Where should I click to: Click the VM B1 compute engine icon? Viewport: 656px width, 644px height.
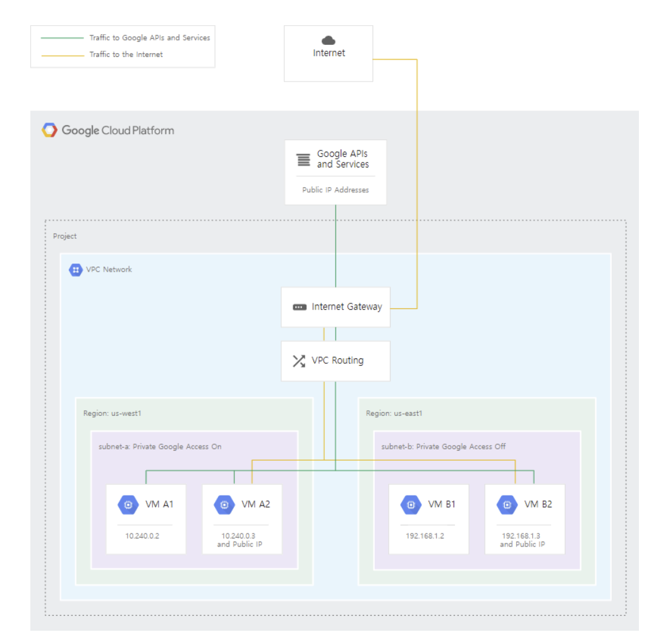(x=411, y=505)
